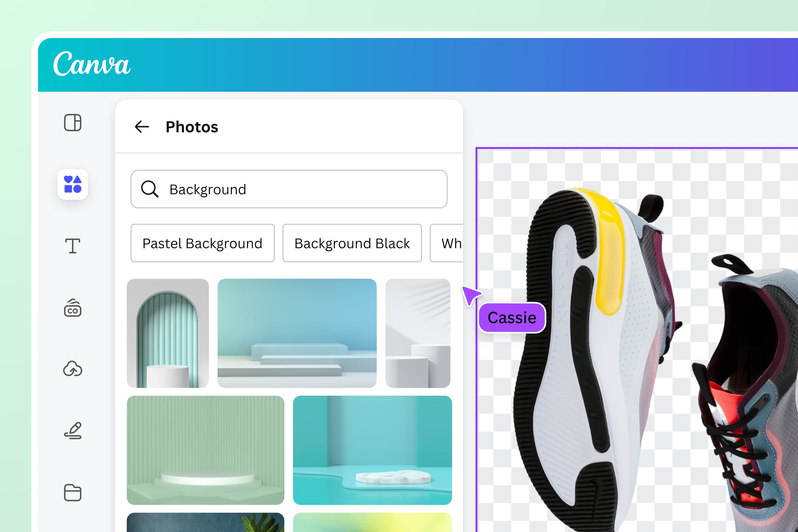Select the Photos panel heading
Image resolution: width=798 pixels, height=532 pixels.
[192, 127]
